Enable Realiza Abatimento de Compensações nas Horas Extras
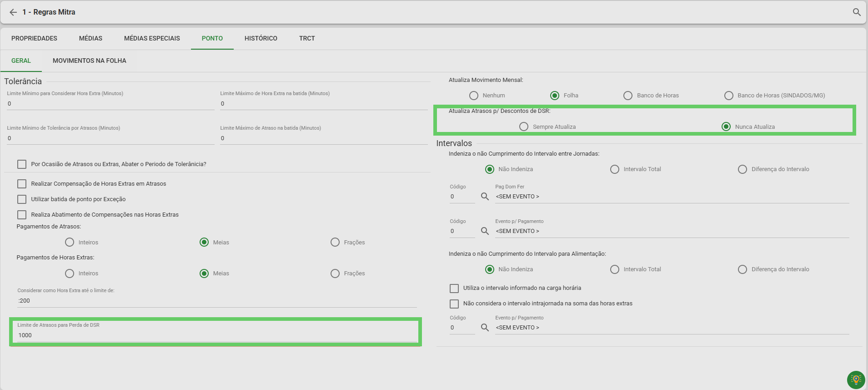The width and height of the screenshot is (868, 390). click(22, 215)
